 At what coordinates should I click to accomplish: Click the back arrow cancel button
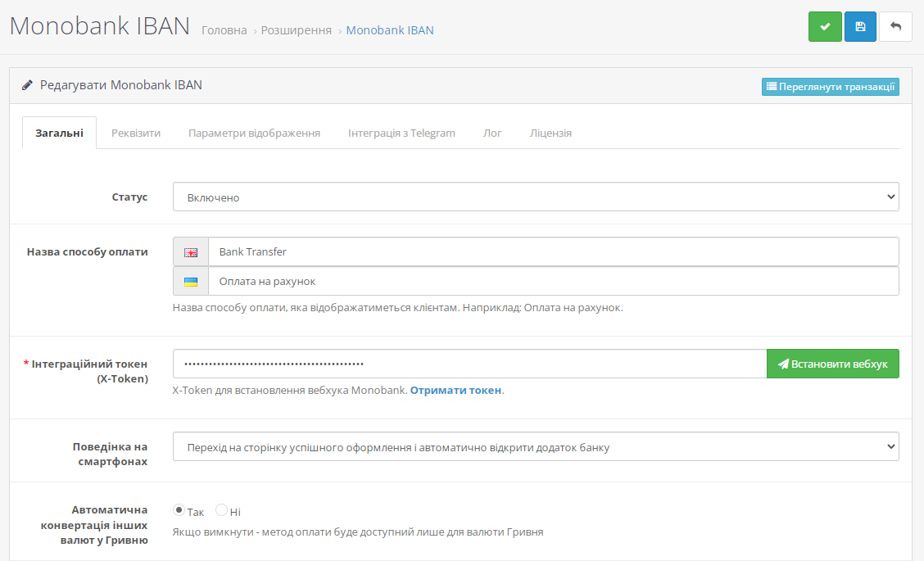point(895,26)
